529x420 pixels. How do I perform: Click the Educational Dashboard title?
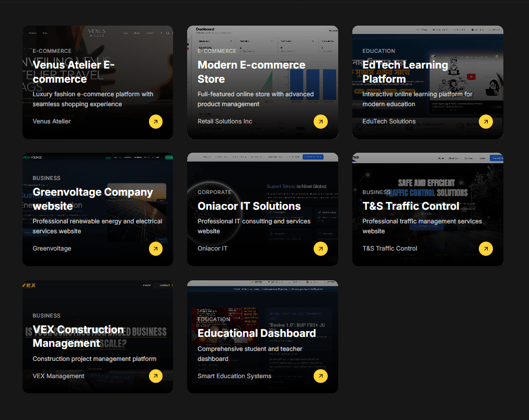point(256,333)
